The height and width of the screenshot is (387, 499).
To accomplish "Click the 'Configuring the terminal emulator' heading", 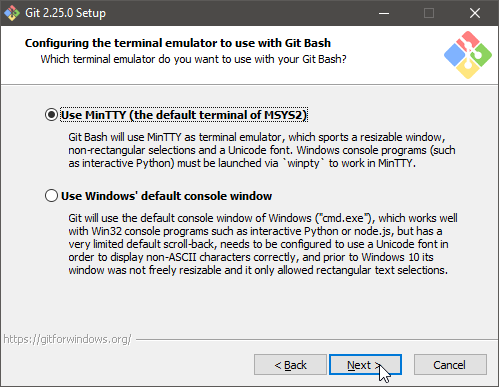I will click(178, 43).
